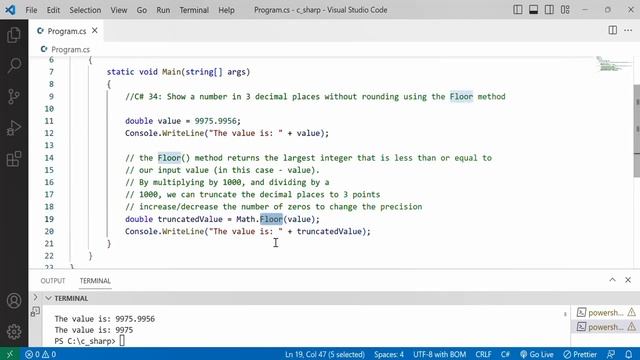Image resolution: width=640 pixels, height=360 pixels.
Task: Split the editor to the right
Action: pyautogui.click(x=613, y=30)
